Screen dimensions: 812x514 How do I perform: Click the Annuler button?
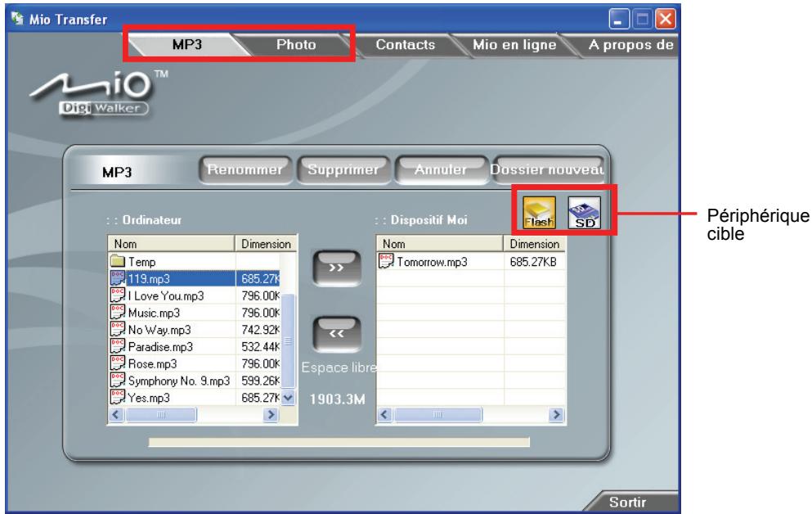(x=441, y=170)
